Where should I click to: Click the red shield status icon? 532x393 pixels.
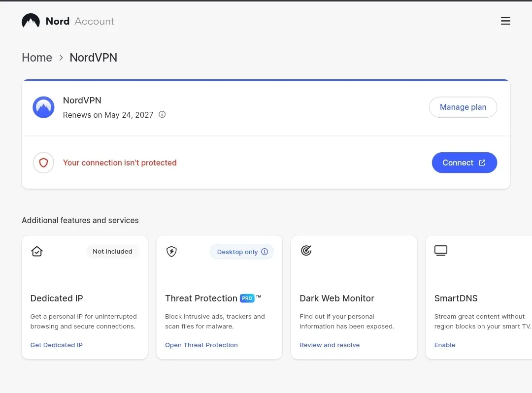(43, 163)
